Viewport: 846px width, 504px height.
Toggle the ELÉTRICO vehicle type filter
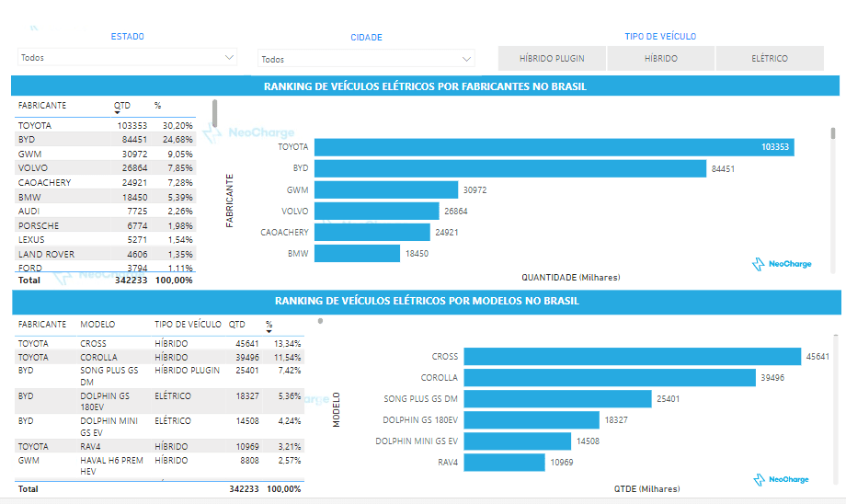pos(770,58)
